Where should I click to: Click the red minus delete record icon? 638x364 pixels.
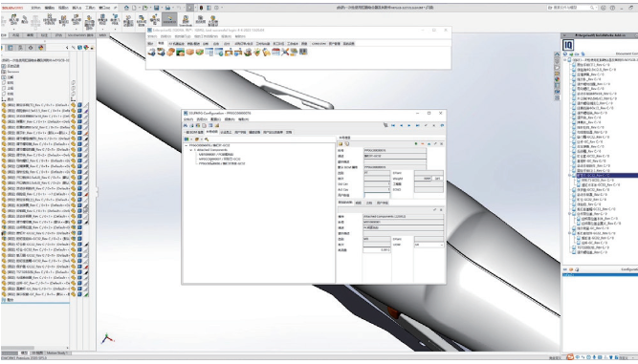coord(423,144)
